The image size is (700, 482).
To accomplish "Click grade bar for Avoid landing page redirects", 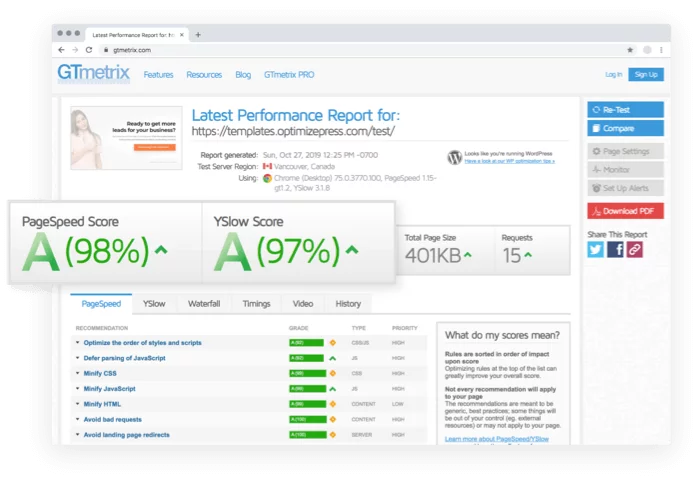I will [308, 435].
